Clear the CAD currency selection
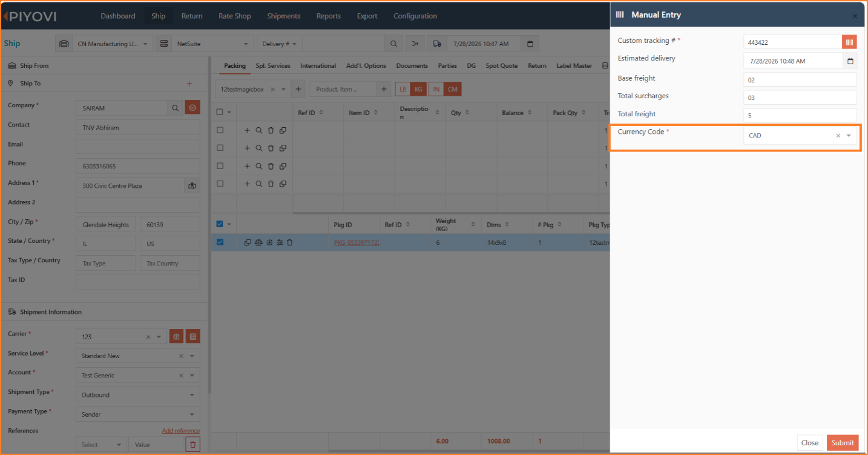The image size is (868, 455). coord(838,136)
